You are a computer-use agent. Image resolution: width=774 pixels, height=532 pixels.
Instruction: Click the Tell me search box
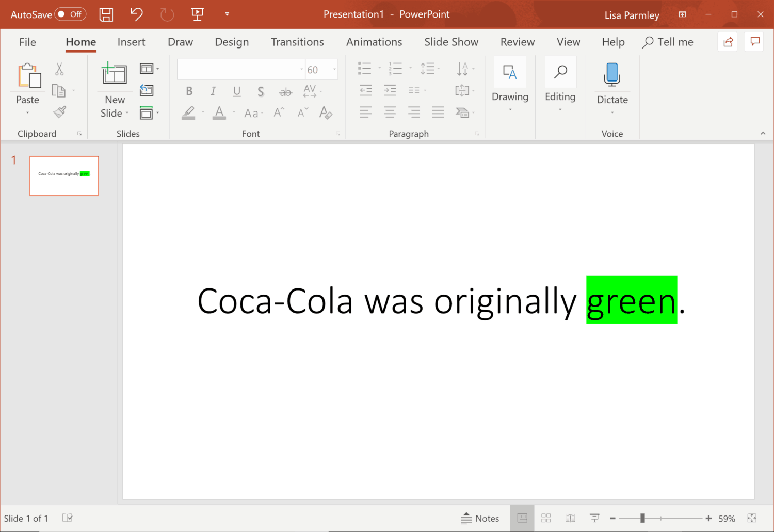click(668, 42)
